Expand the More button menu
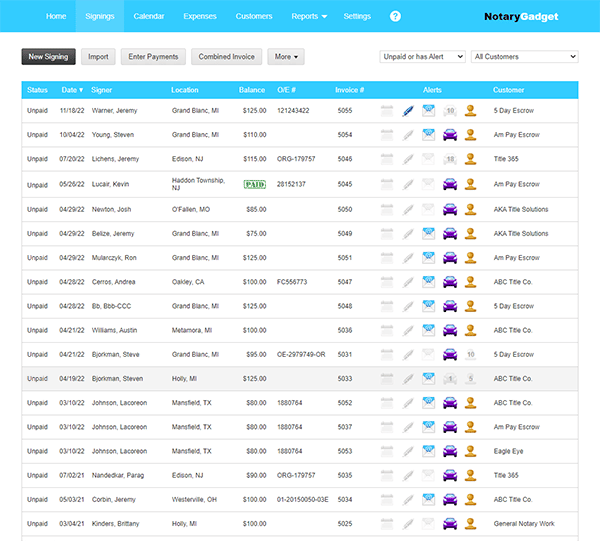Screen dimensions: 600x541 click(x=286, y=57)
